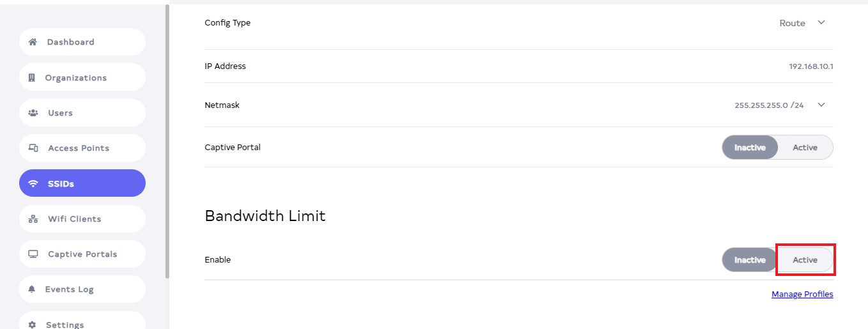The width and height of the screenshot is (868, 329).
Task: Click the Captive Portals monitor icon
Action: (x=33, y=254)
